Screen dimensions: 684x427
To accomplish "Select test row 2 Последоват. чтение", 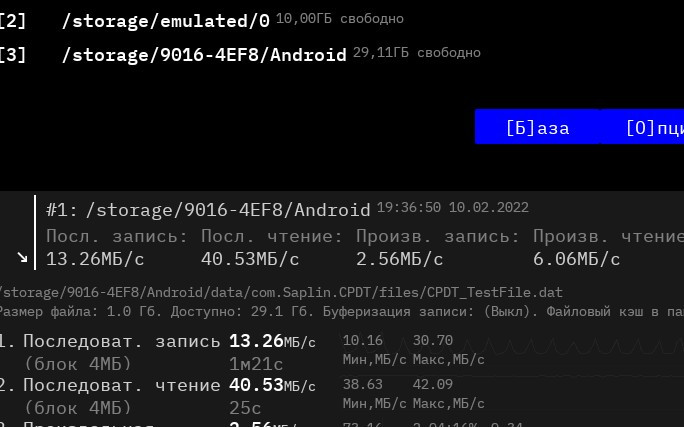I will click(x=158, y=396).
